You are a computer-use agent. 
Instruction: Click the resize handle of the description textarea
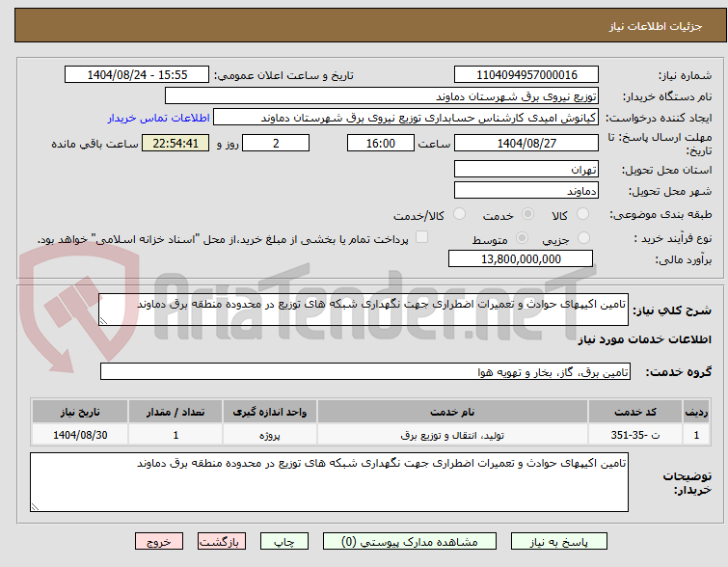click(103, 321)
